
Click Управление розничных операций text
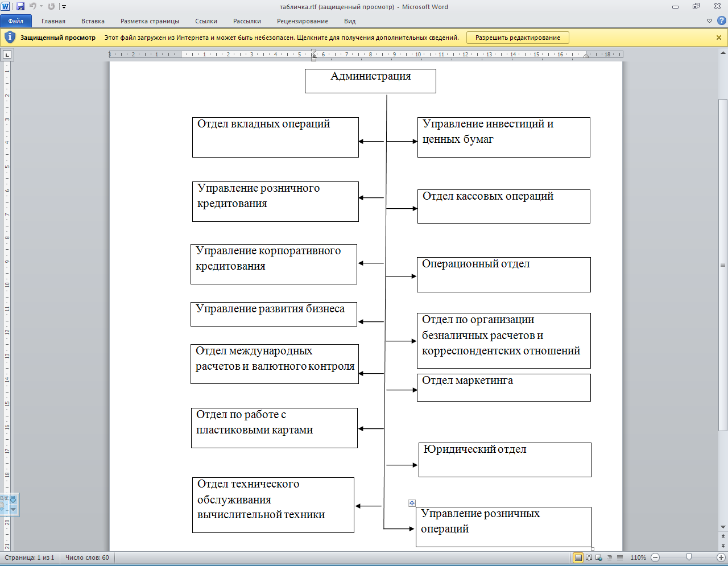480,521
